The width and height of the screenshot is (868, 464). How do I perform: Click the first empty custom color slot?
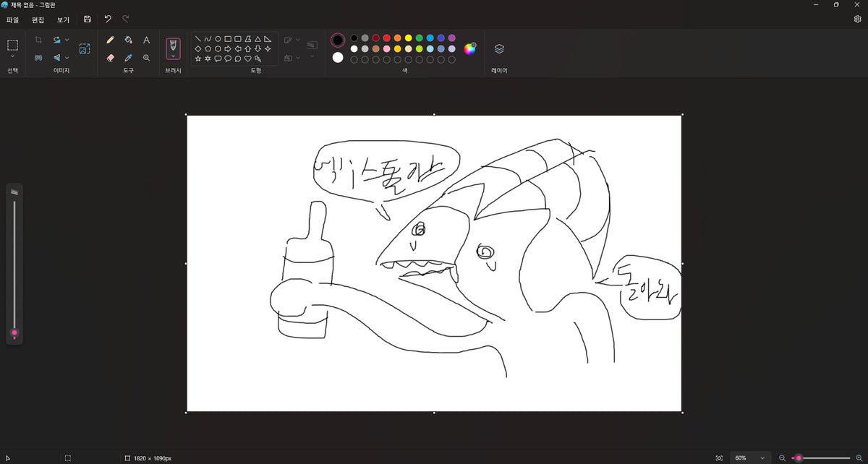(x=354, y=59)
